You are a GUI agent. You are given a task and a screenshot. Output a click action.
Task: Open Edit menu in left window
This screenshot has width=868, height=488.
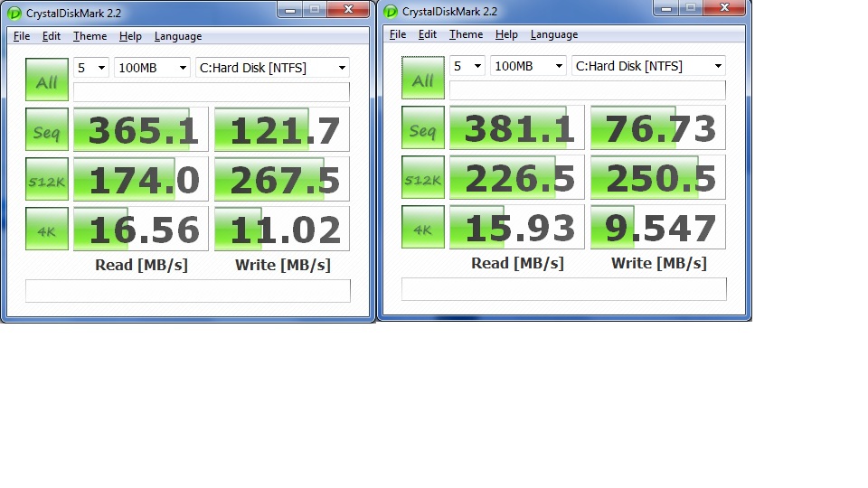click(51, 36)
